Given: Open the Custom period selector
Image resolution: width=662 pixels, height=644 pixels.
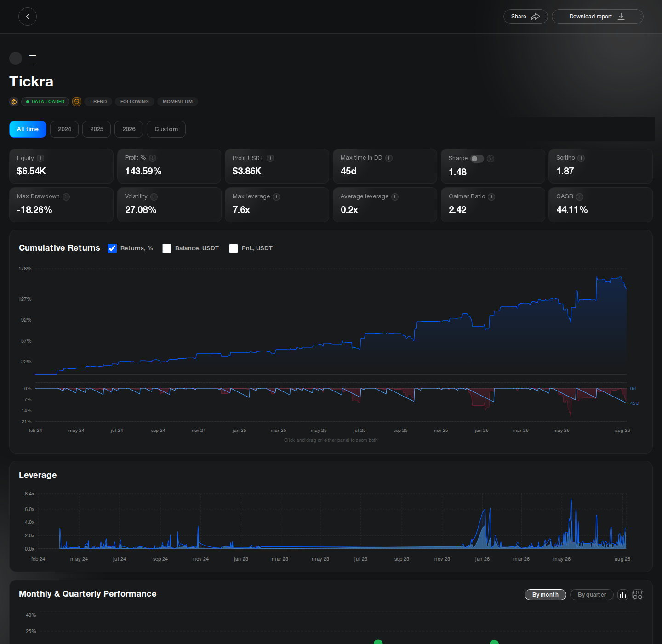Looking at the screenshot, I should click(x=166, y=129).
